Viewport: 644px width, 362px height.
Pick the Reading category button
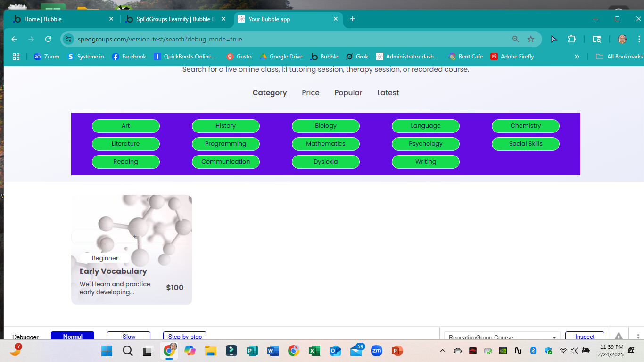(x=126, y=162)
